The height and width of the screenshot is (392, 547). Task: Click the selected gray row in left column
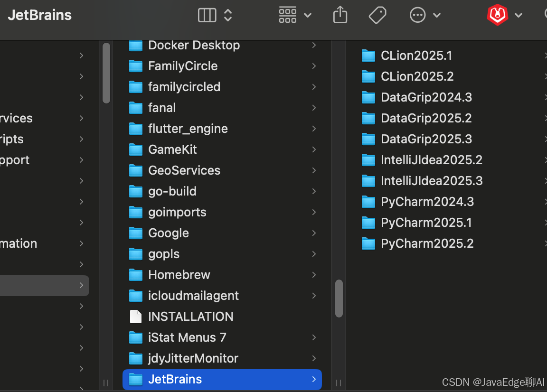(x=44, y=286)
